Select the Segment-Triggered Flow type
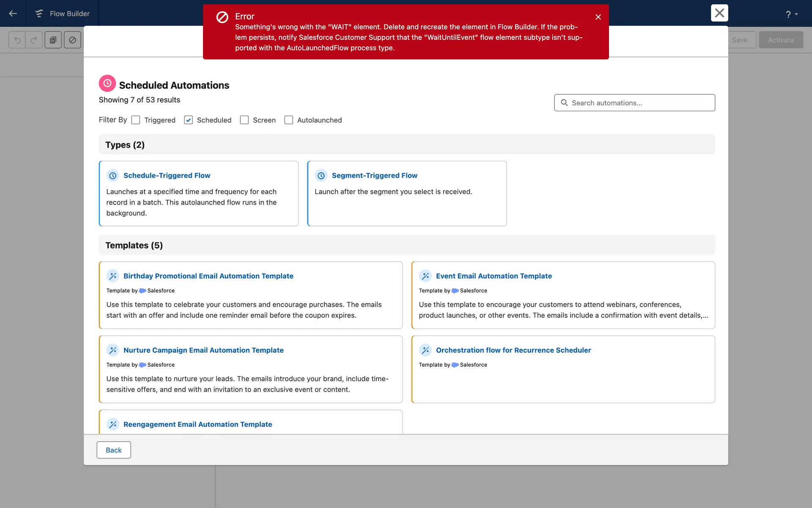 pyautogui.click(x=374, y=175)
